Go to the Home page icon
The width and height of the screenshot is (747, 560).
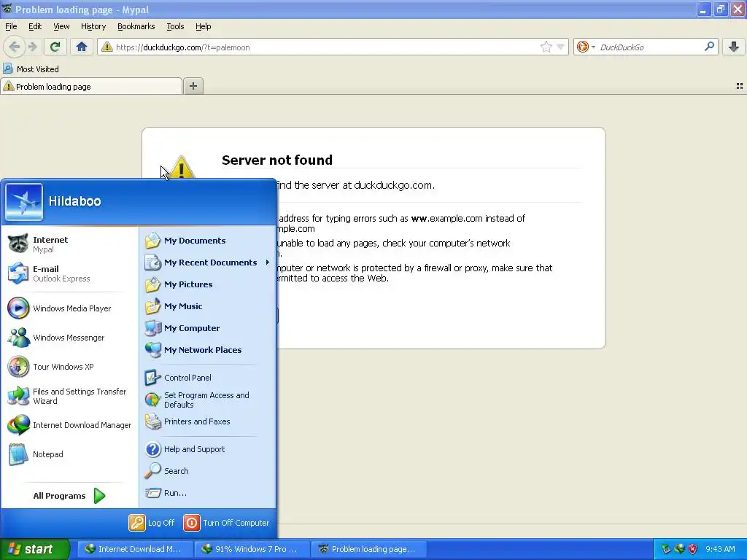click(82, 47)
